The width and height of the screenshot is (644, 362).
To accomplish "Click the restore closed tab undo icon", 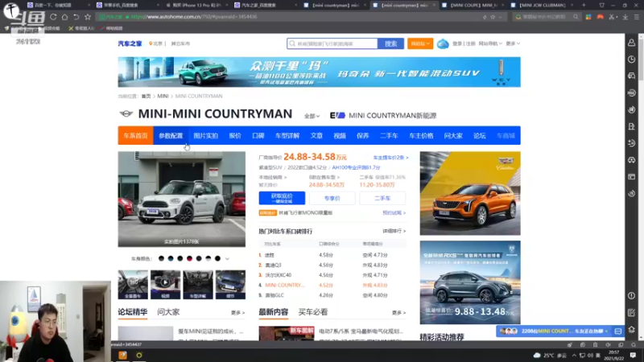I will click(76, 17).
